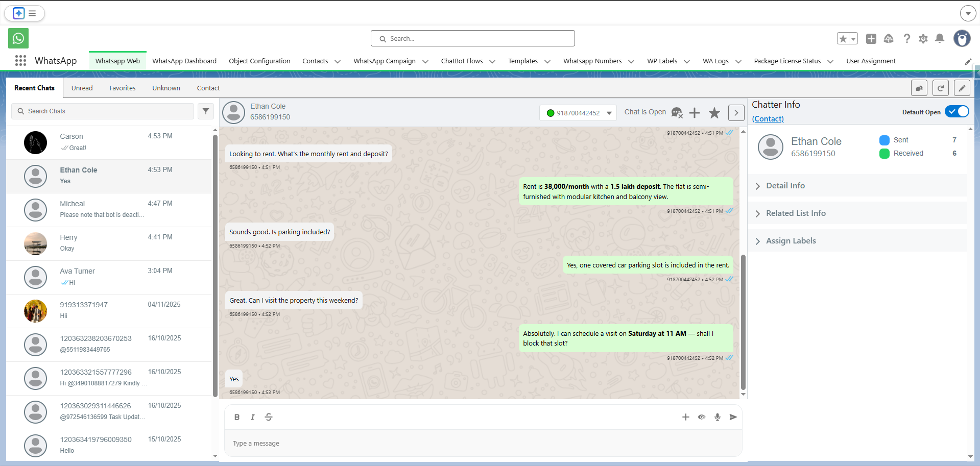This screenshot has height=466, width=980.
Task: Open the attachment plus icon in composer
Action: (x=685, y=417)
